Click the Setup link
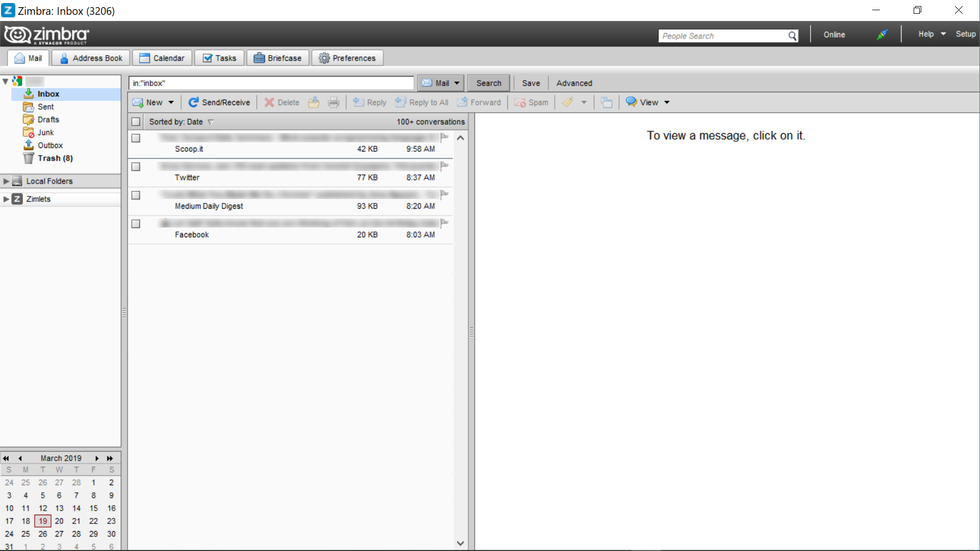Screen dimensions: 980x551 [x=965, y=34]
